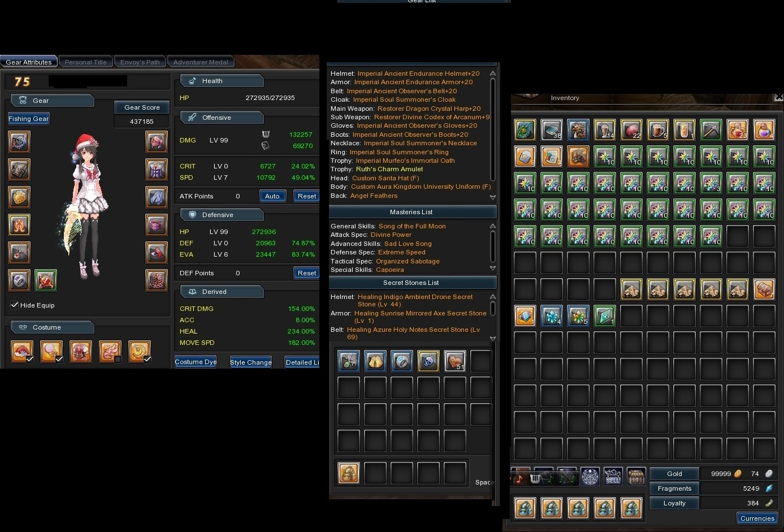Switch to the Fishing Gear view

point(29,119)
